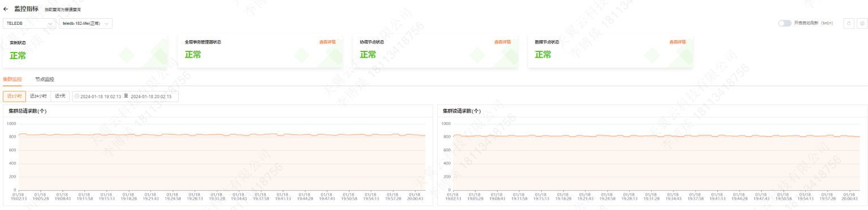This screenshot has height=210, width=868.
Task: Click inside the 集群总请求数 line chart
Action: coord(222,157)
